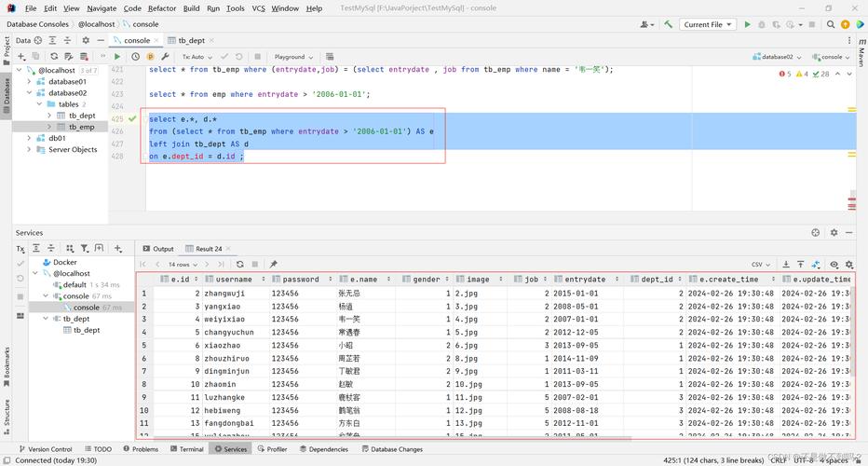Open query history clock icon
The image size is (868, 466).
pos(136,57)
